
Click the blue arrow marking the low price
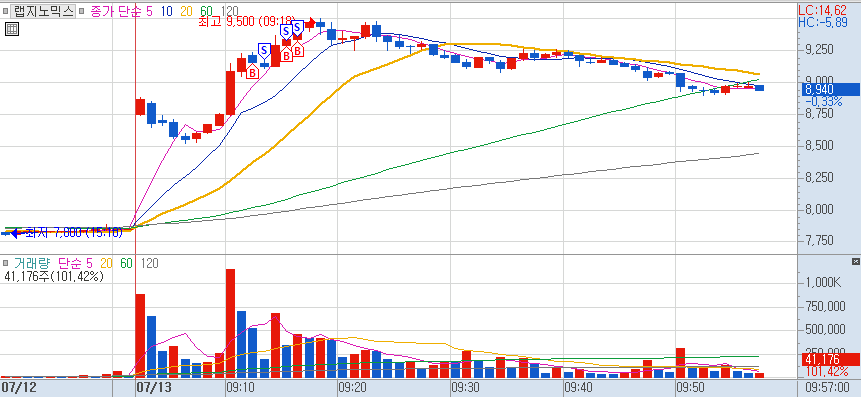tap(14, 233)
